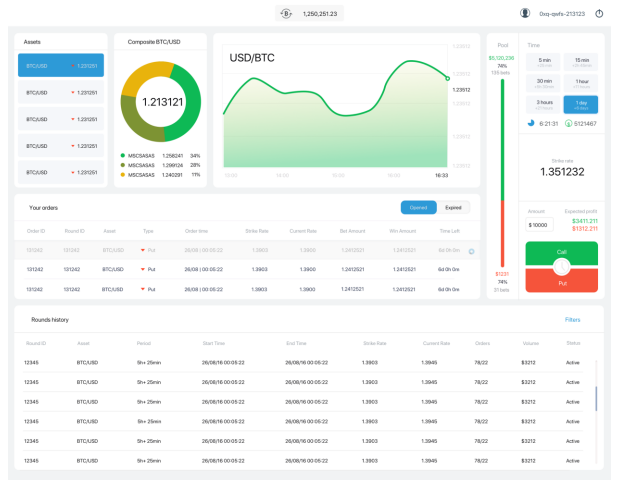Viewport: 618px width, 490px height.
Task: Switch to the Opened orders tab
Action: (x=419, y=208)
